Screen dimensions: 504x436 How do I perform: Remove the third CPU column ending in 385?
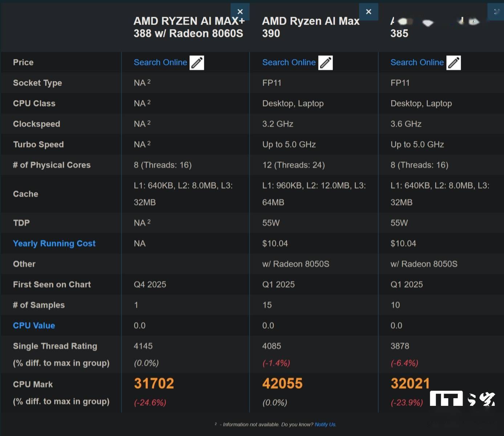[496, 12]
